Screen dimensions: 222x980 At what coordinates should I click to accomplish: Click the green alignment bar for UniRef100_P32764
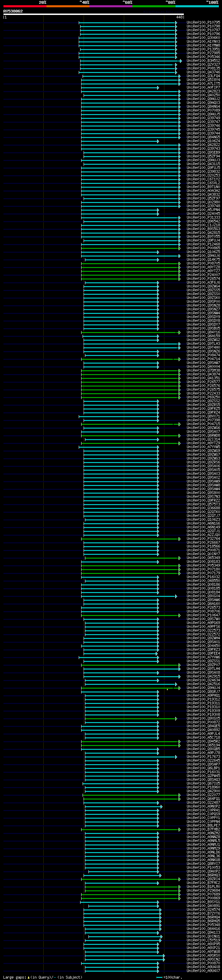pyautogui.click(x=130, y=539)
